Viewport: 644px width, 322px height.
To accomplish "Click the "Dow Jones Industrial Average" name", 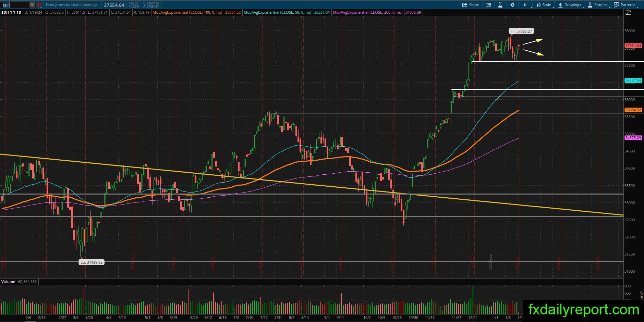I will 72,5.
